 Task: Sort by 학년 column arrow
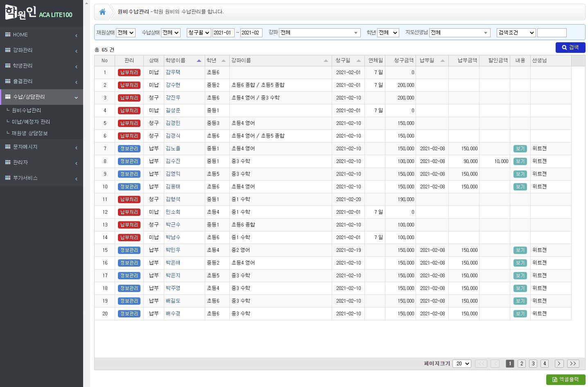pos(224,61)
